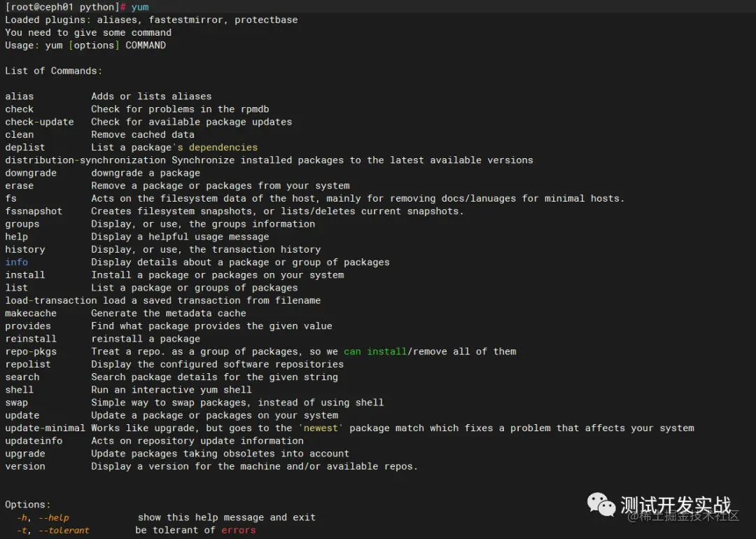Image resolution: width=756 pixels, height=539 pixels.
Task: Click the blue 'info' command
Action: [16, 262]
